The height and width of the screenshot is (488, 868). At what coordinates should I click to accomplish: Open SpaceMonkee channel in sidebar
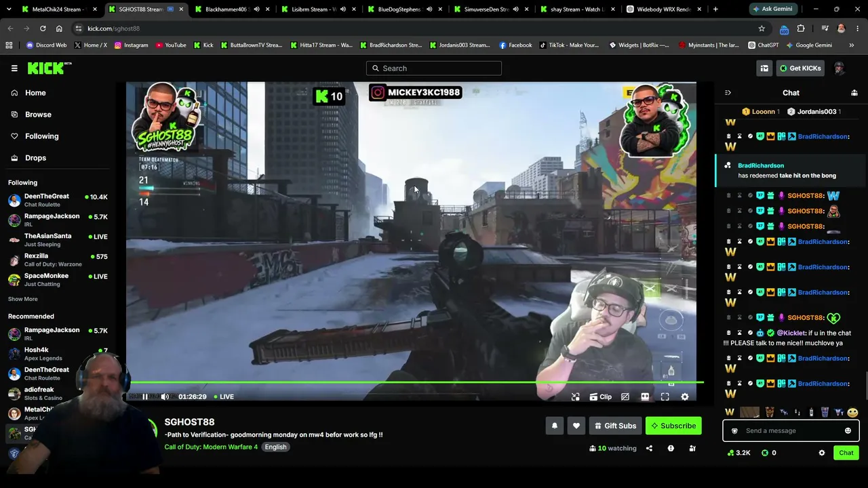pyautogui.click(x=58, y=279)
